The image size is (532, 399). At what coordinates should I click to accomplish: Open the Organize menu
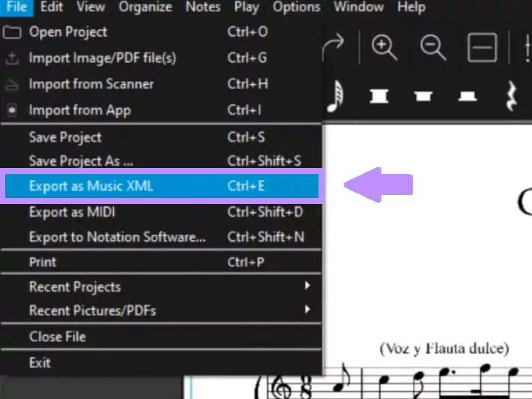(x=145, y=7)
